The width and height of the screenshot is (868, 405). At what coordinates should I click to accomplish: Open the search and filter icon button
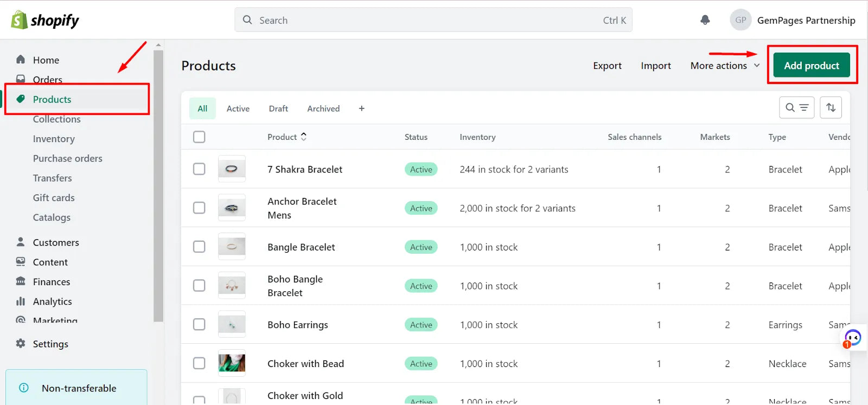pos(796,107)
